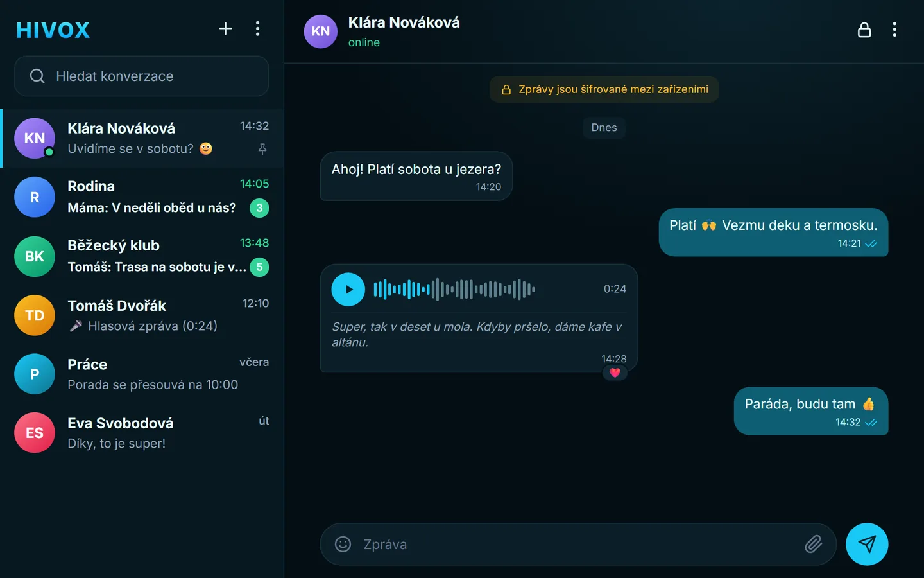Click the 0:24 voice message duration
The height and width of the screenshot is (578, 924).
click(x=615, y=289)
